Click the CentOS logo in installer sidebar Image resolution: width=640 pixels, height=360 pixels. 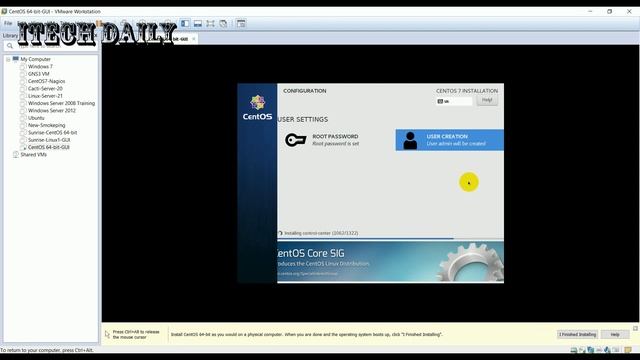tap(258, 108)
